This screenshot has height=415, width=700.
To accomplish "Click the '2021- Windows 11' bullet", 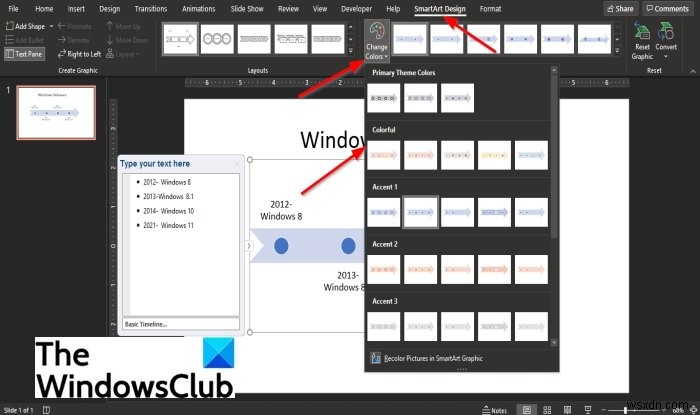I will point(168,225).
